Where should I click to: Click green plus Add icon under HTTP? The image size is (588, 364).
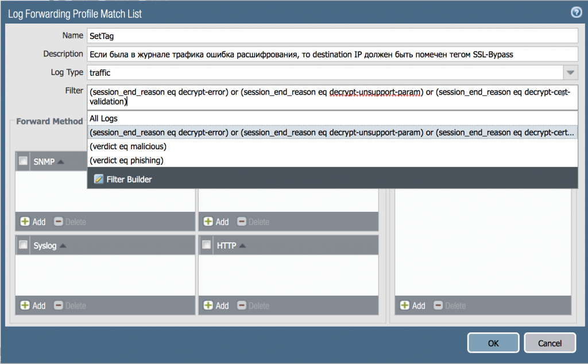pos(208,305)
